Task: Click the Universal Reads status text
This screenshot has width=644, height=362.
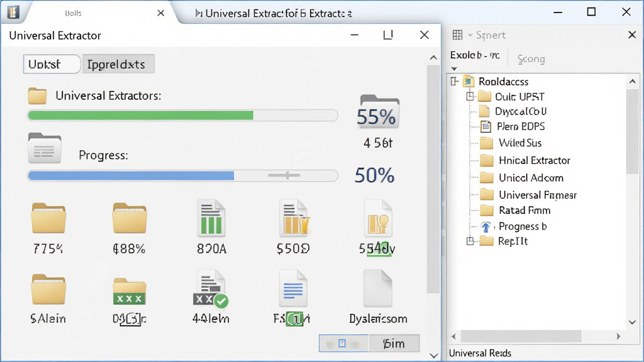Action: (480, 353)
